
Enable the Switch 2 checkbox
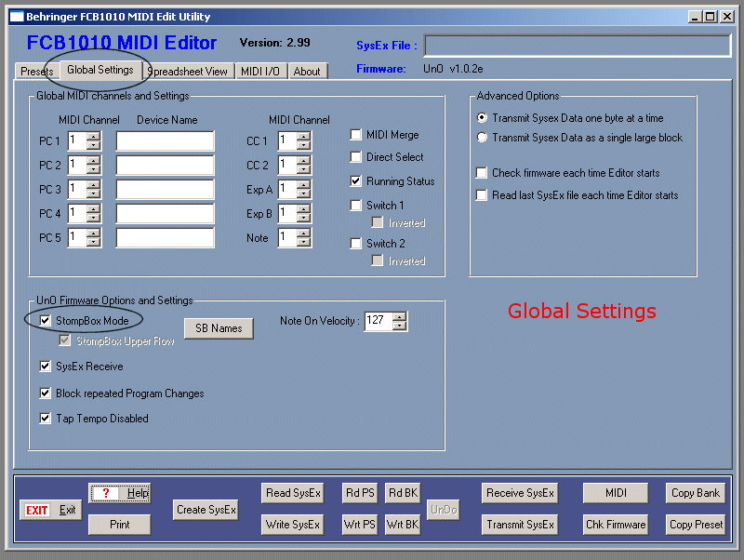tap(356, 244)
